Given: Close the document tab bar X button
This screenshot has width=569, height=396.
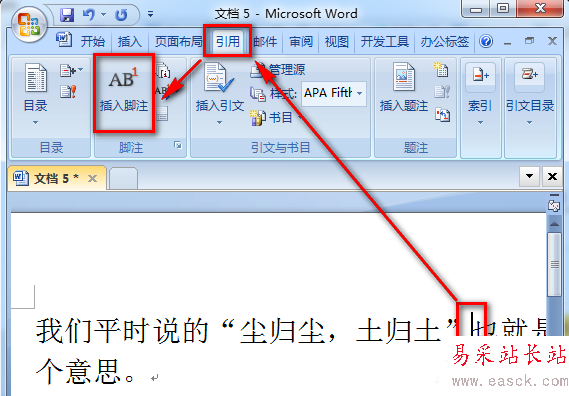Looking at the screenshot, I should click(x=552, y=176).
